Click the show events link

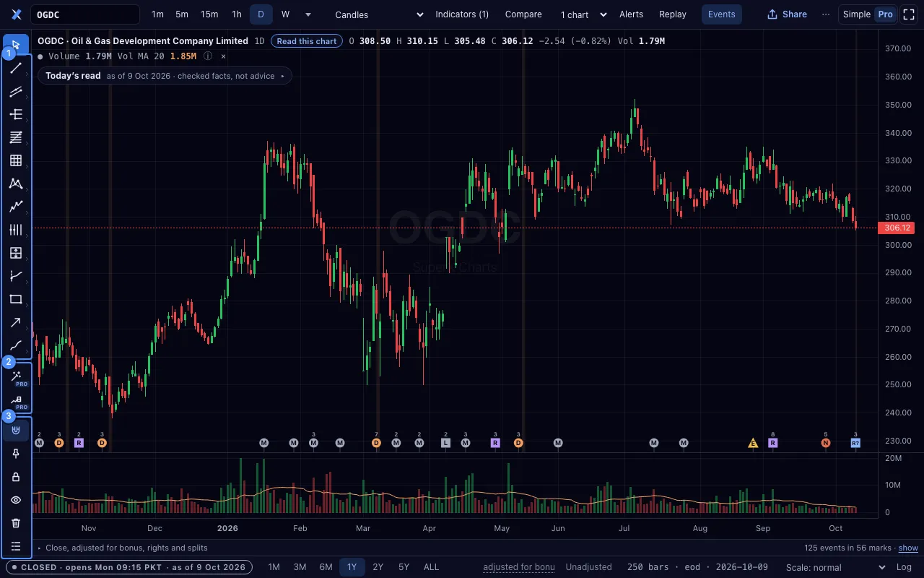click(908, 548)
